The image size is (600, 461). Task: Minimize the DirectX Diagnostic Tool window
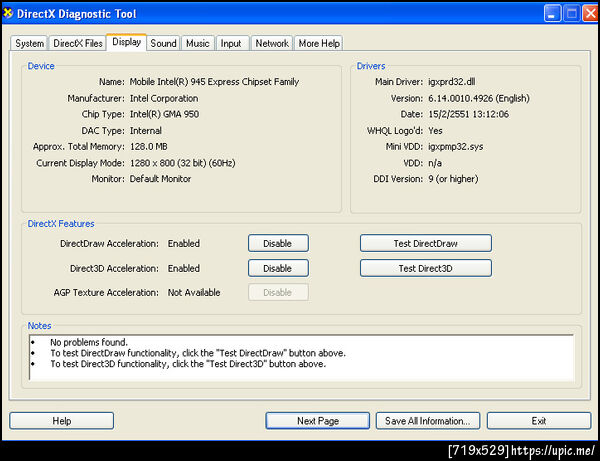tap(552, 14)
